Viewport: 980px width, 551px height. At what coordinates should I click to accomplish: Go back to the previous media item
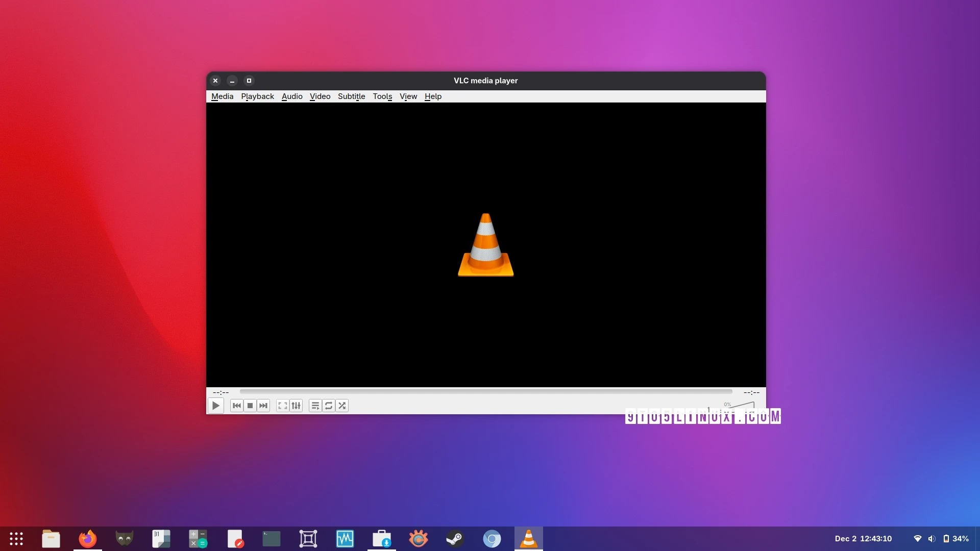tap(236, 406)
